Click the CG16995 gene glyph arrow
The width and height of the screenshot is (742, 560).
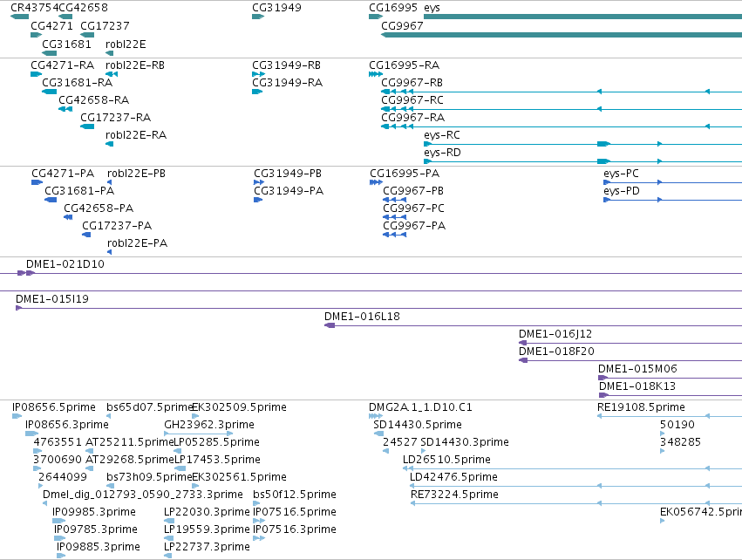(x=376, y=17)
